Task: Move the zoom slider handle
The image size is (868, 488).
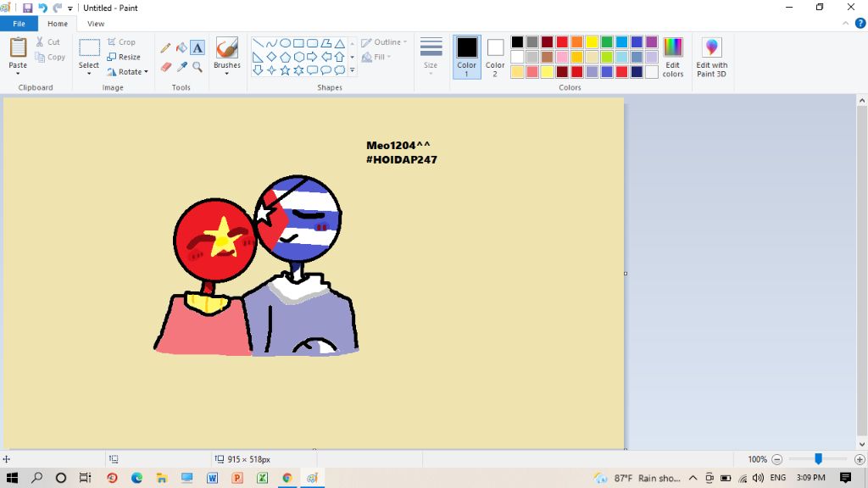Action: tap(818, 458)
